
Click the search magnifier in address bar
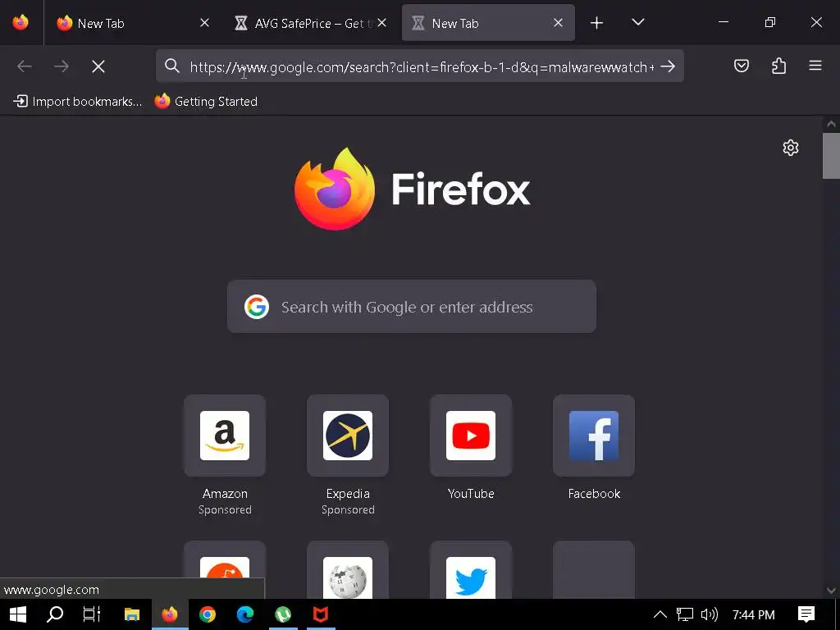pyautogui.click(x=172, y=66)
